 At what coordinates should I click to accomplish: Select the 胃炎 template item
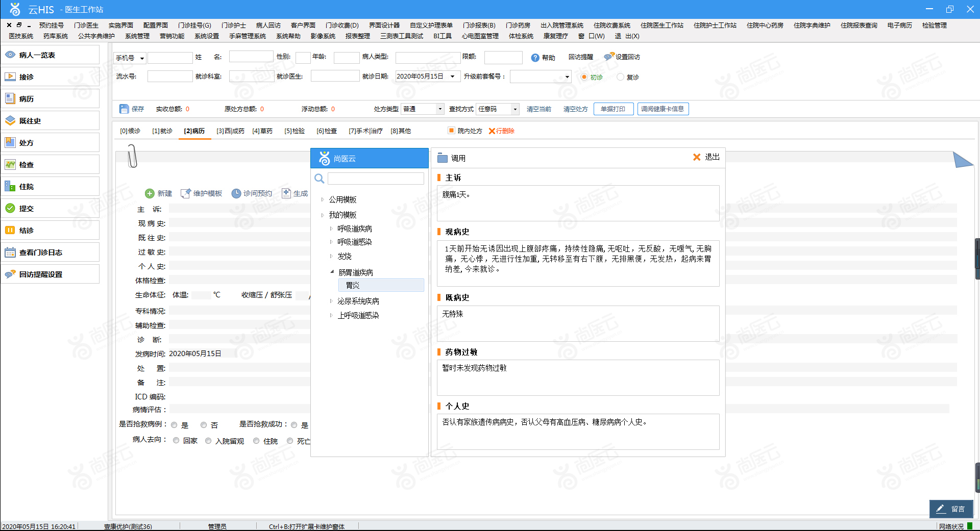tap(381, 285)
